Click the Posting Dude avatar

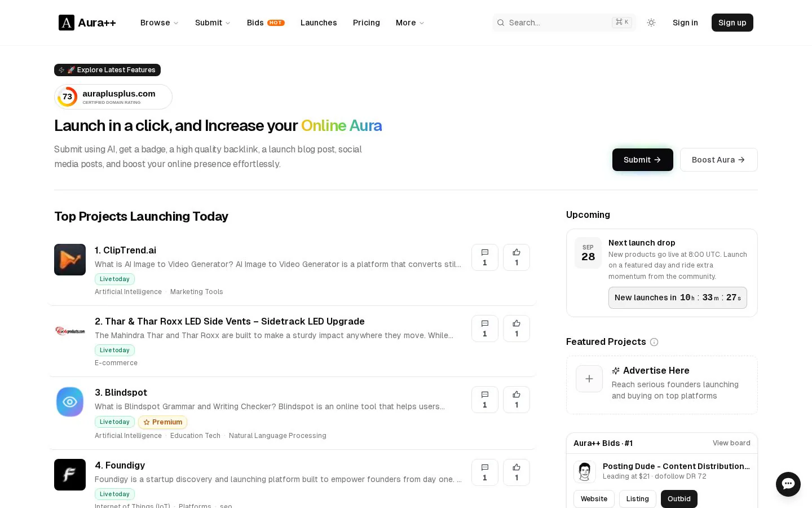pos(585,472)
